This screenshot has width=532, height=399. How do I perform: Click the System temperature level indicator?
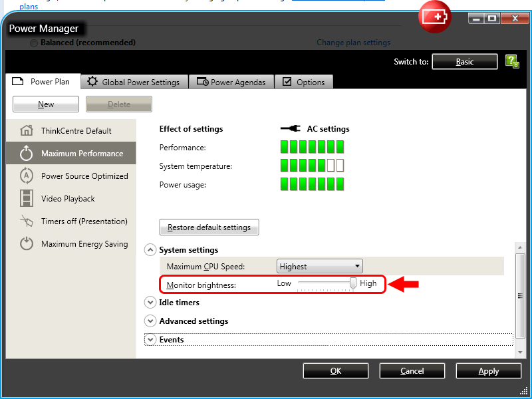[312, 166]
